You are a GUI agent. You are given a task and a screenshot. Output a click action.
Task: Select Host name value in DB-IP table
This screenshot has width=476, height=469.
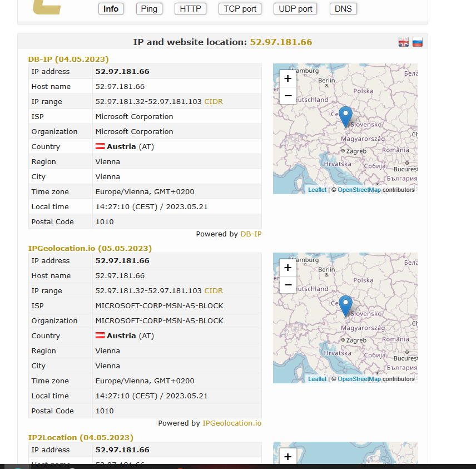(120, 87)
